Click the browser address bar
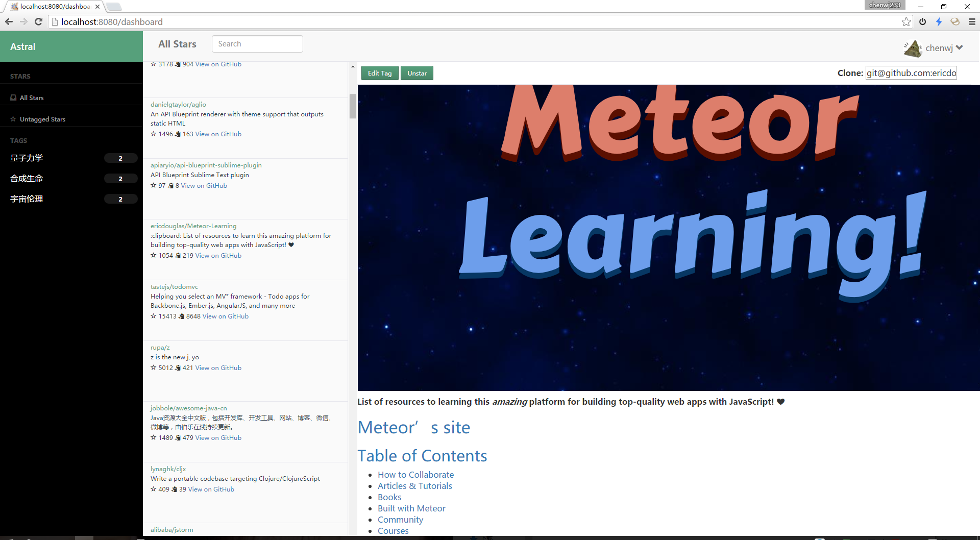The image size is (980, 540). click(x=475, y=21)
